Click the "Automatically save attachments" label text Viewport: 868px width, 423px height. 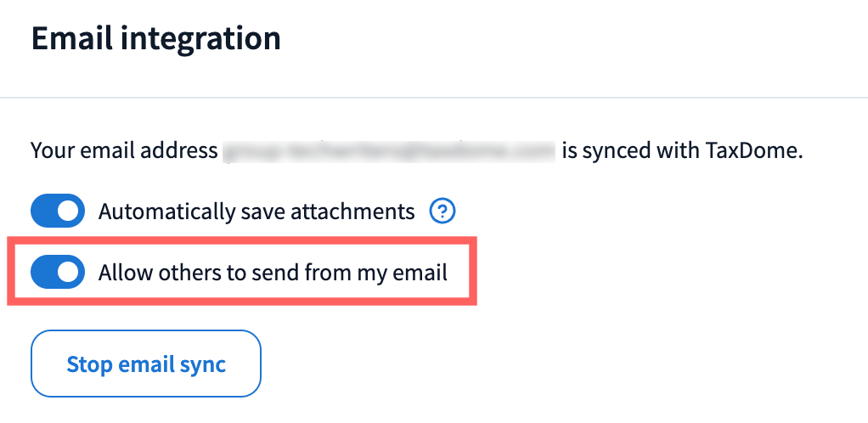[256, 211]
